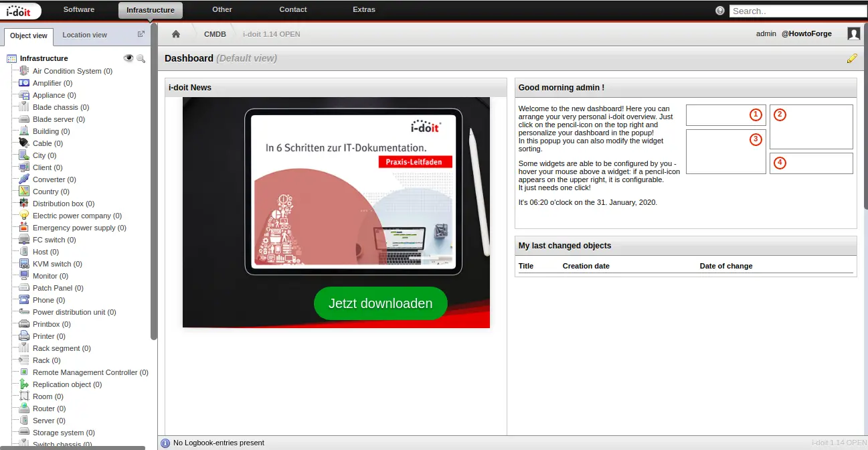Select Rack (0) in the tree
This screenshot has height=450, width=868.
[46, 360]
